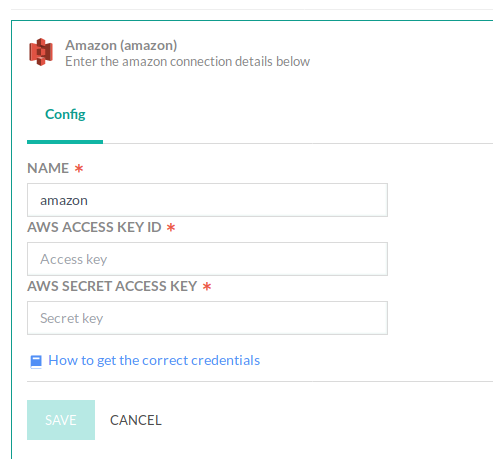Click the Amazon (amazon) heading text
493x459 pixels.
[121, 45]
